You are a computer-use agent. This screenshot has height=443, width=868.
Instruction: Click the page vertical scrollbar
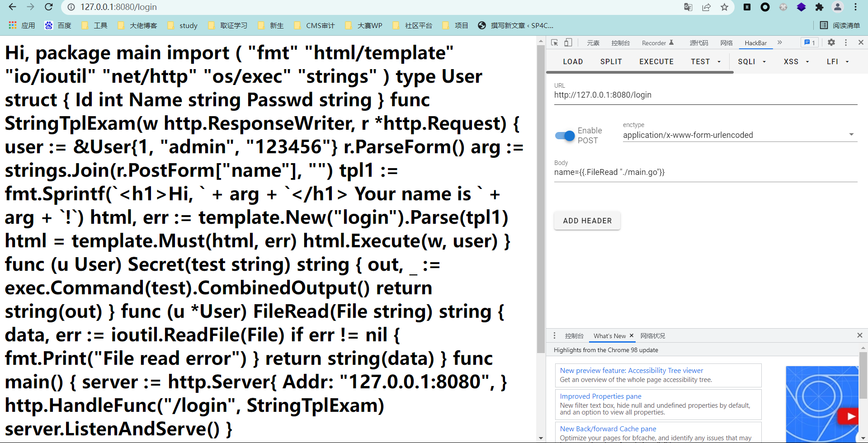click(x=541, y=199)
